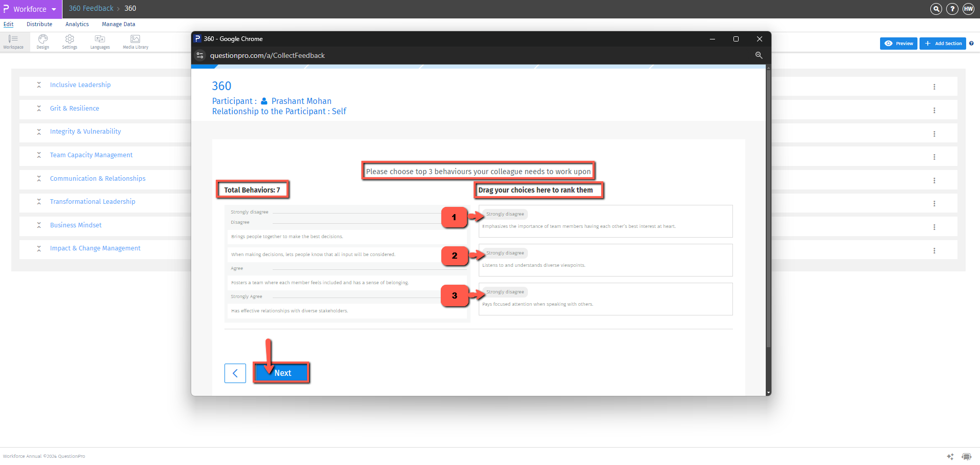Expand the Business Mindset section

pyautogui.click(x=39, y=225)
